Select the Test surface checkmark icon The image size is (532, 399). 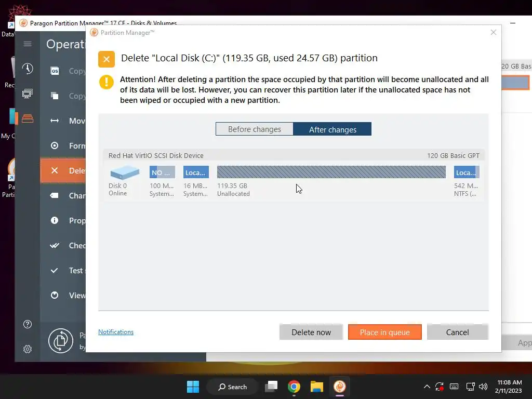click(54, 270)
